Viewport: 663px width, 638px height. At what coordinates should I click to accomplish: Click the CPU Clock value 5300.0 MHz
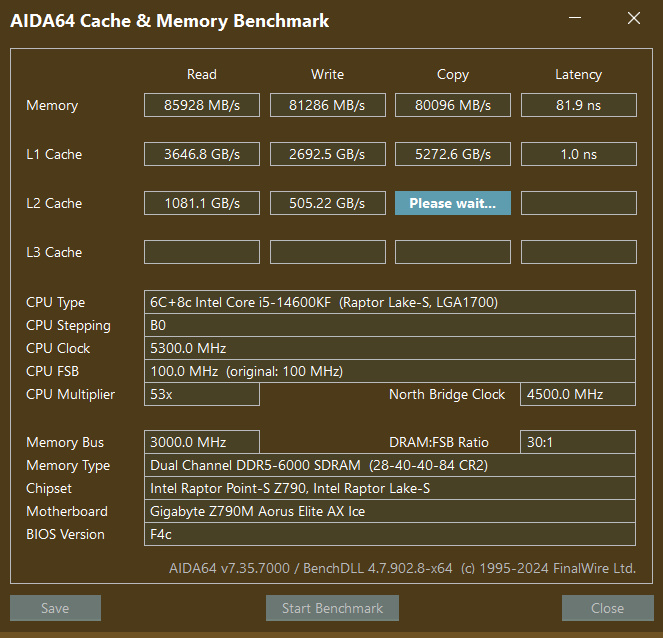pyautogui.click(x=390, y=348)
